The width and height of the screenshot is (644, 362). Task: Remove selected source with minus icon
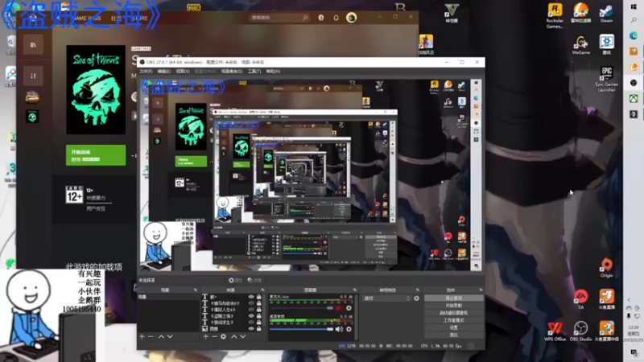214,336
